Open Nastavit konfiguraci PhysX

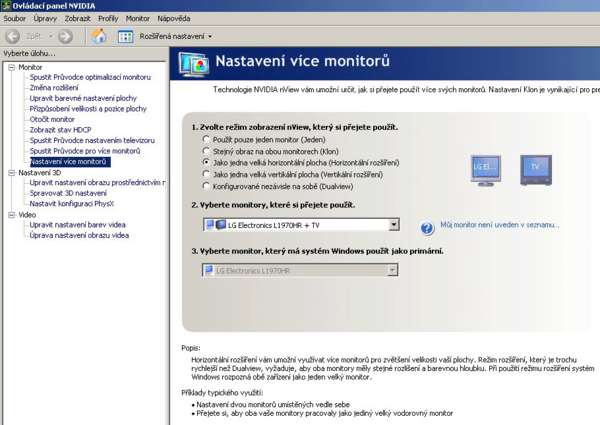[72, 204]
